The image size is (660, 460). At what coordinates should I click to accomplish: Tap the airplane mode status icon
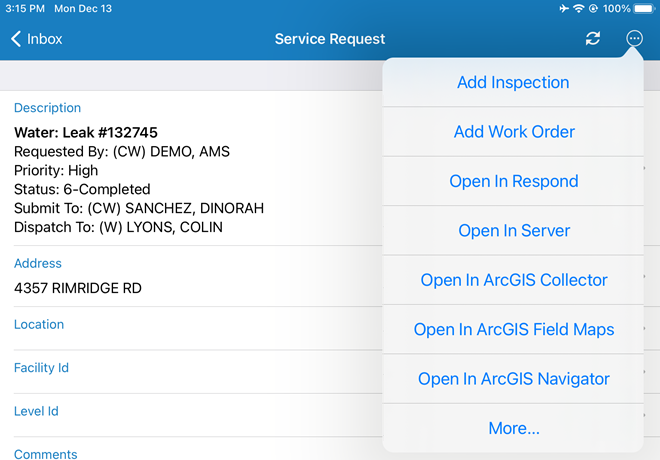[561, 8]
